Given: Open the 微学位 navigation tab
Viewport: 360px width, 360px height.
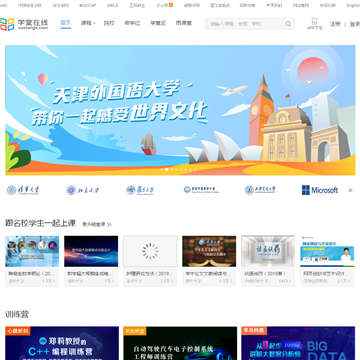Looking at the screenshot, I should point(132,23).
